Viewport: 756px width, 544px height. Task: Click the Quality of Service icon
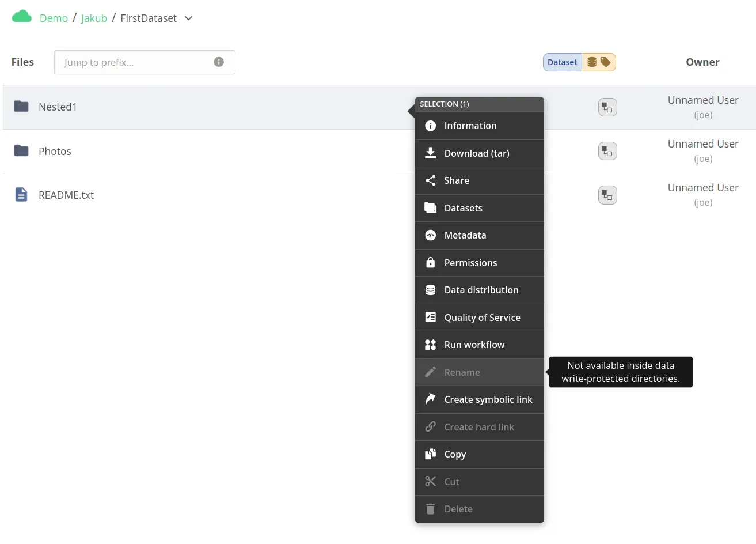pyautogui.click(x=430, y=318)
